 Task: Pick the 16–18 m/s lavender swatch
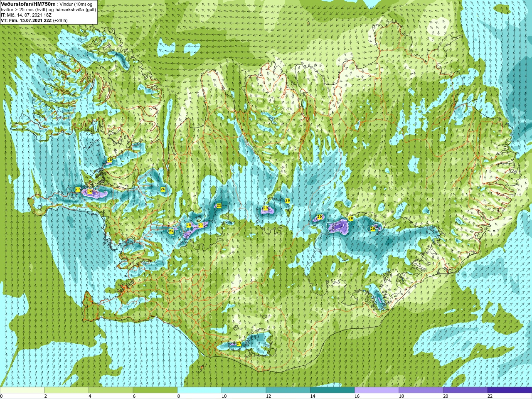click(377, 390)
